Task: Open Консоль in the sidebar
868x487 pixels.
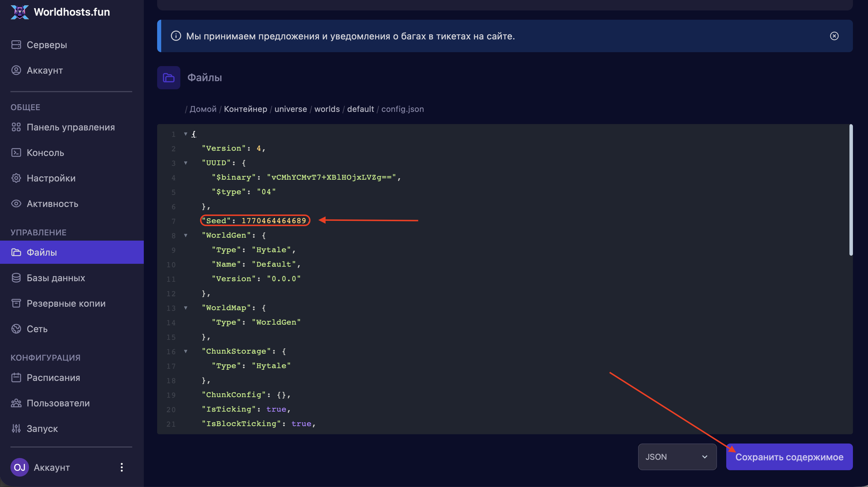Action: pyautogui.click(x=45, y=153)
